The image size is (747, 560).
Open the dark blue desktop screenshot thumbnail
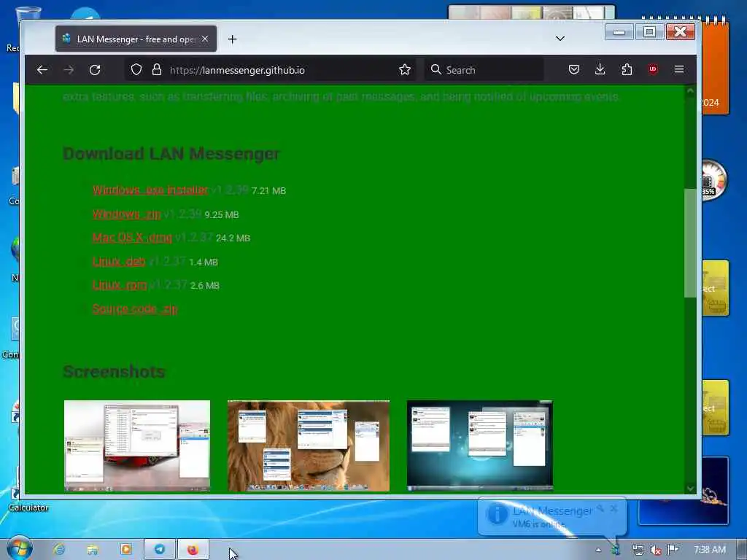pyautogui.click(x=480, y=446)
